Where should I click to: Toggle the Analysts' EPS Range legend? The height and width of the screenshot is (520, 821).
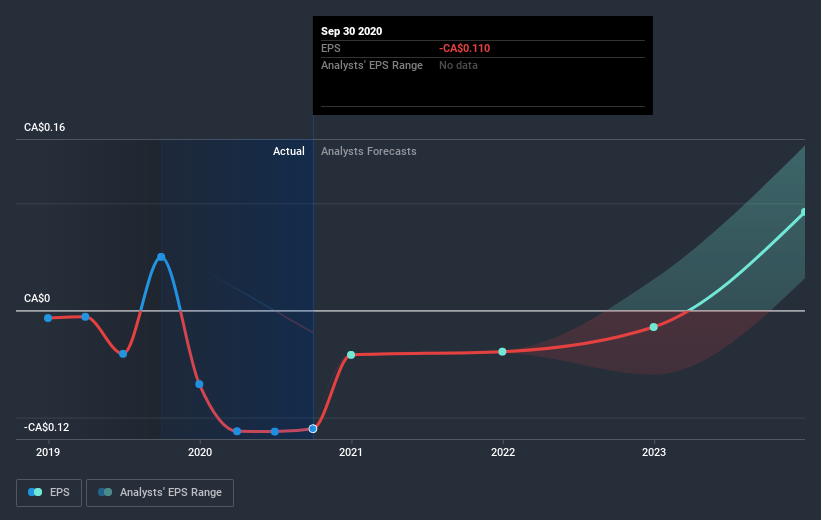click(160, 492)
